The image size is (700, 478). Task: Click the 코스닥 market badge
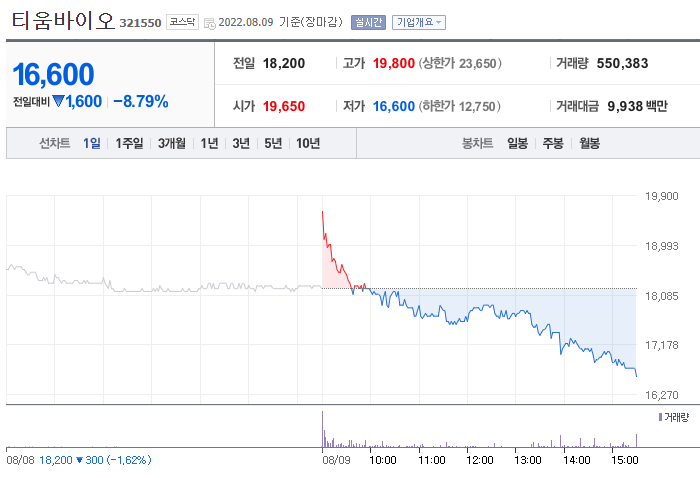(x=182, y=22)
